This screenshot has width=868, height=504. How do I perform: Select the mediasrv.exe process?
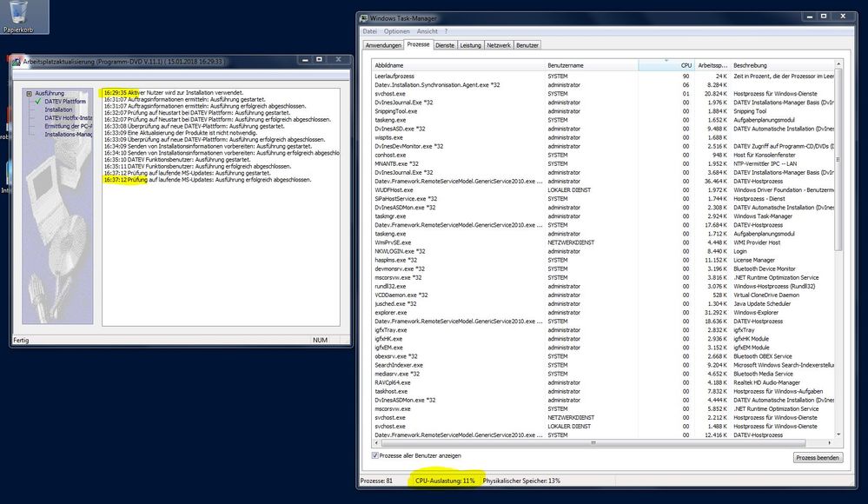[603, 374]
